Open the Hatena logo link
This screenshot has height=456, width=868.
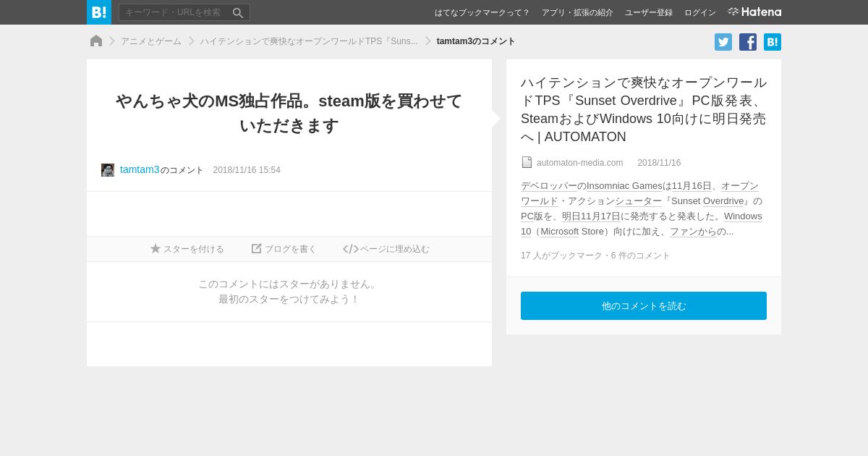pyautogui.click(x=754, y=12)
